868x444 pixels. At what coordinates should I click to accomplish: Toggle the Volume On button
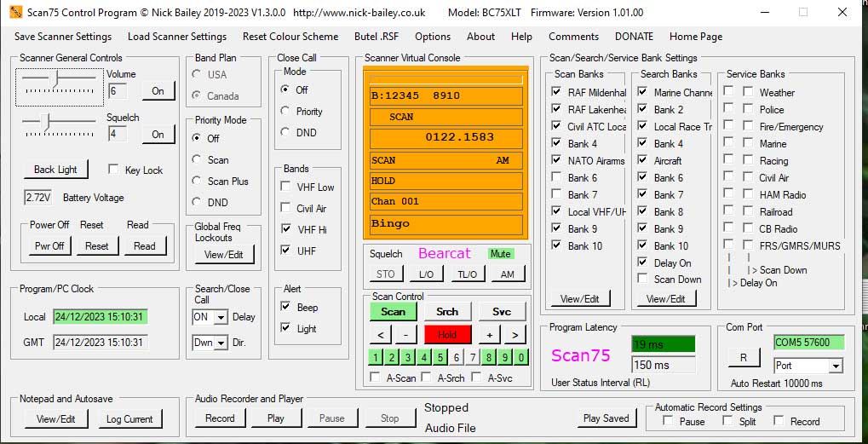[x=158, y=91]
